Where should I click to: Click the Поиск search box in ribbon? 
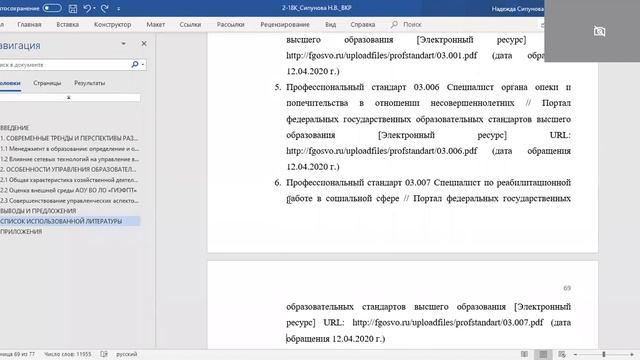[412, 24]
